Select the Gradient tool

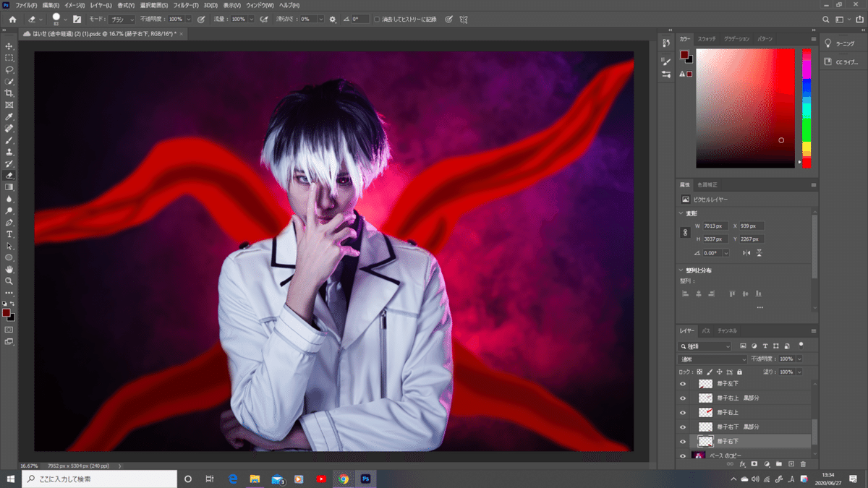(9, 187)
